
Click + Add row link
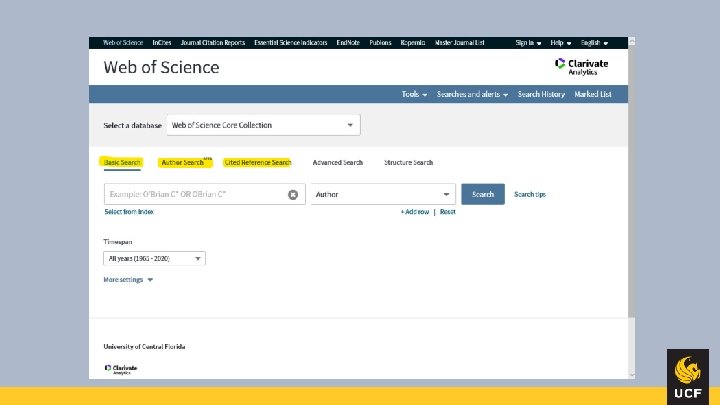coord(415,212)
